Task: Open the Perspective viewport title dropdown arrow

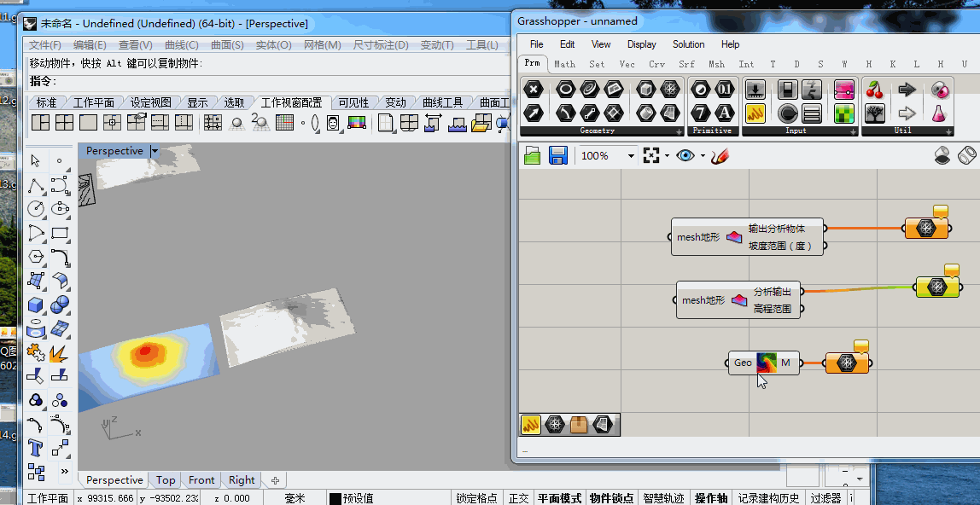Action: [x=155, y=151]
